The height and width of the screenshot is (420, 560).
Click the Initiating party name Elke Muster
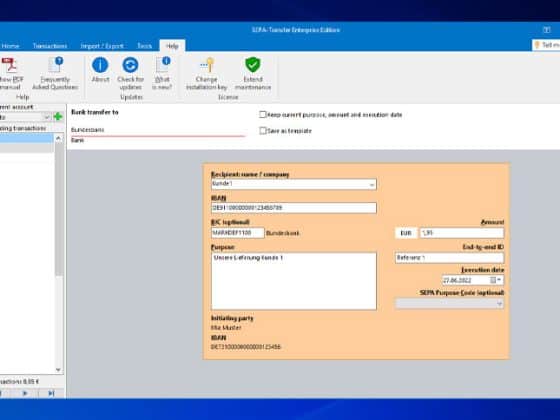[x=226, y=327]
